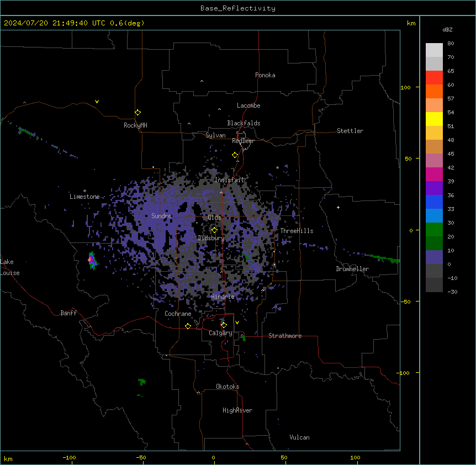Click the yellow diamond marker below Cochrane
Viewport: 476px width, 465px height.
click(188, 326)
